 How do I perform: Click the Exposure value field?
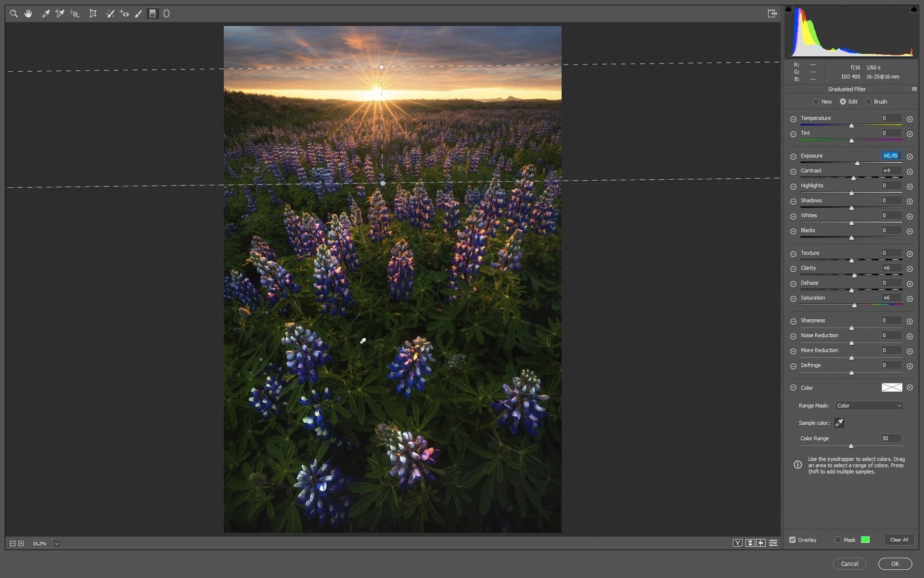tap(891, 156)
